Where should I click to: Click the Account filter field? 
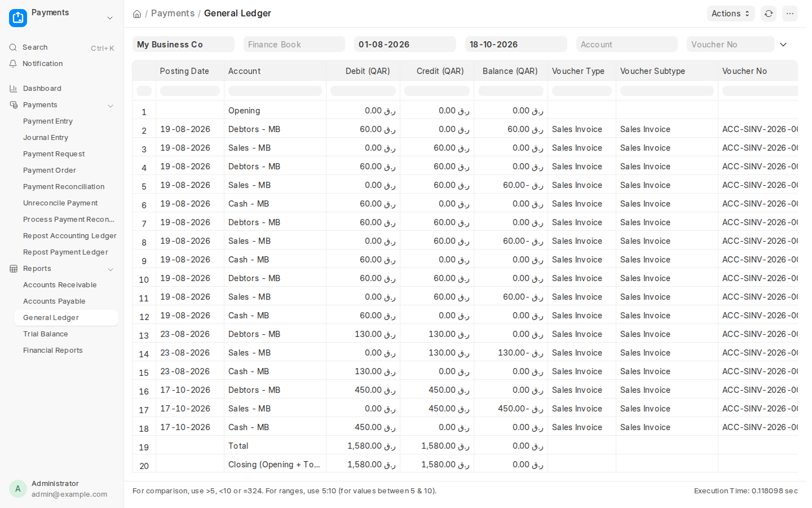(627, 45)
